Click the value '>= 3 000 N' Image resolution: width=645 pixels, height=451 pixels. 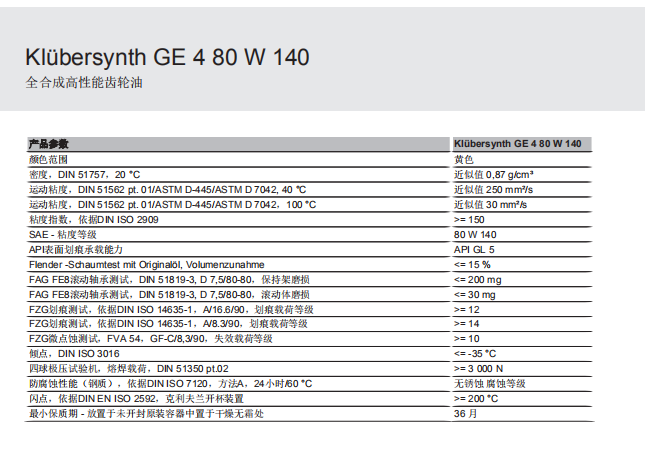tap(478, 369)
